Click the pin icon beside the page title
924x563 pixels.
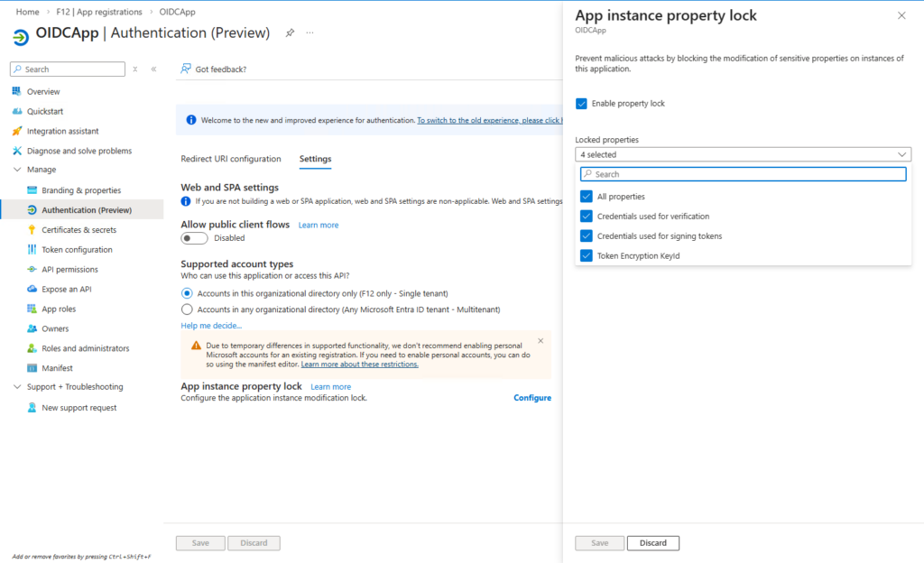point(290,33)
